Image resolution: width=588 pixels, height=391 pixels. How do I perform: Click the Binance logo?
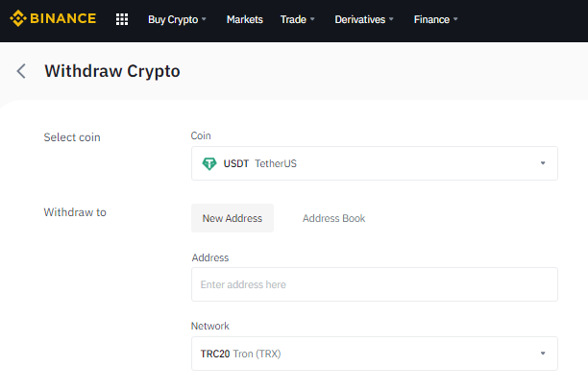(53, 19)
